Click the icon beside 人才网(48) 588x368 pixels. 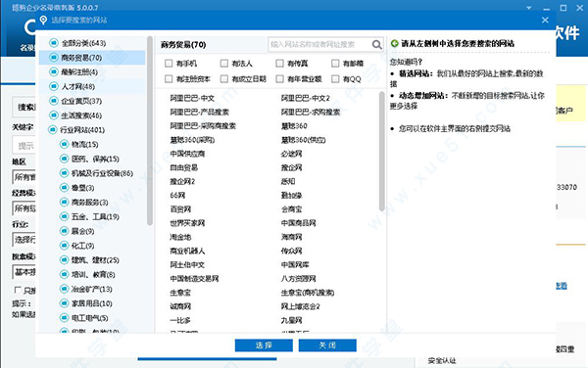[x=54, y=86]
